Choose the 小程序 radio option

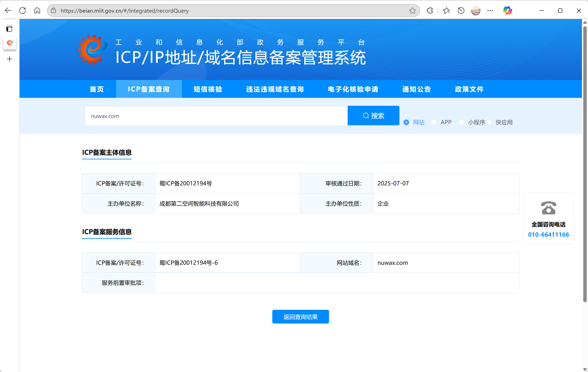click(461, 122)
